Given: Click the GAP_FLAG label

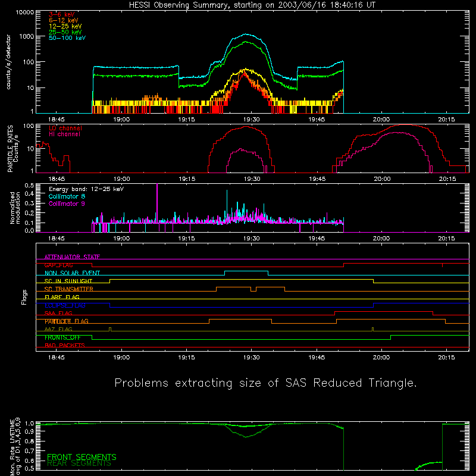Looking at the screenshot, I should pyautogui.click(x=58, y=265).
